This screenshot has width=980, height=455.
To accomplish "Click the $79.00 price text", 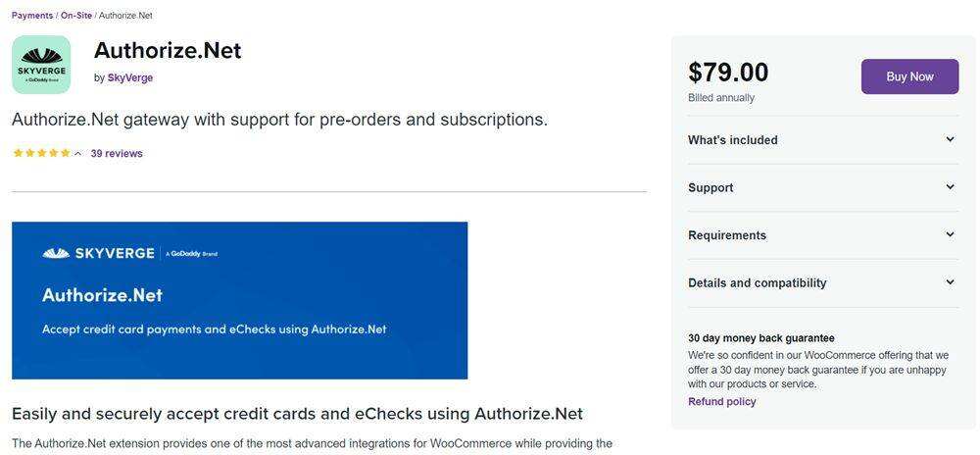I will 728,73.
